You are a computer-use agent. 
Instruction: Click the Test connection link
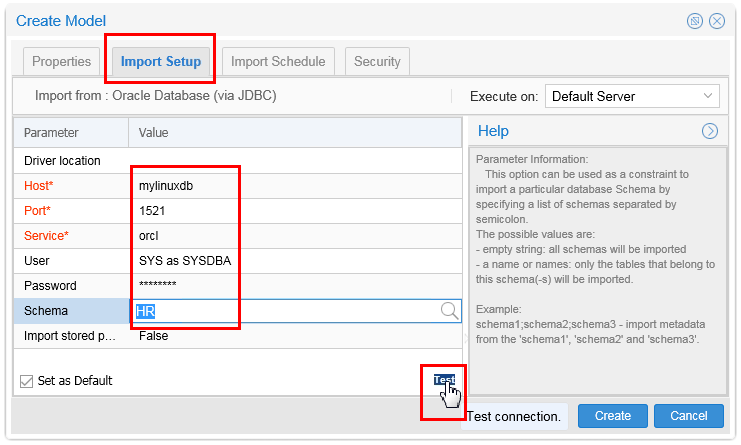tap(444, 380)
